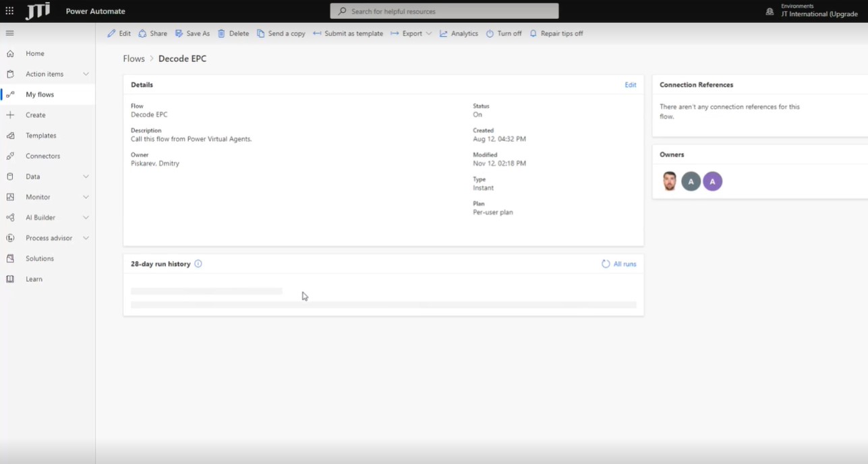Click the JTI logo in header
868x464 pixels.
coord(38,11)
